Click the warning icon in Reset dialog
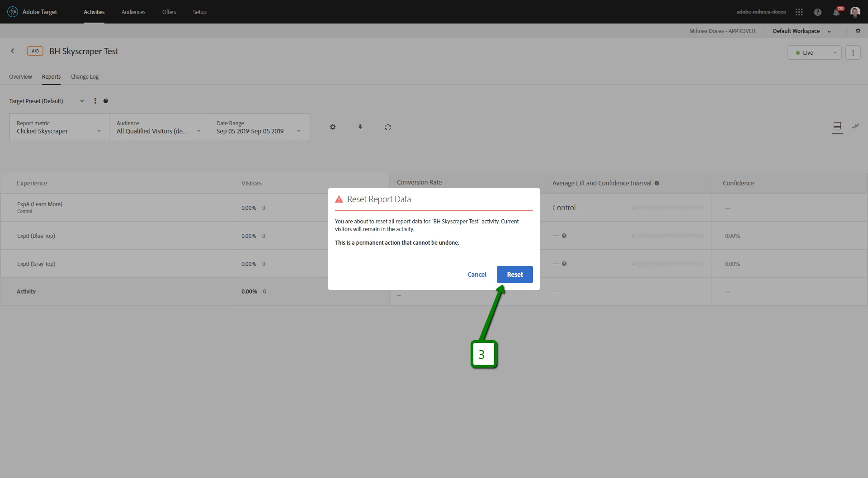The height and width of the screenshot is (478, 868). coord(339,199)
